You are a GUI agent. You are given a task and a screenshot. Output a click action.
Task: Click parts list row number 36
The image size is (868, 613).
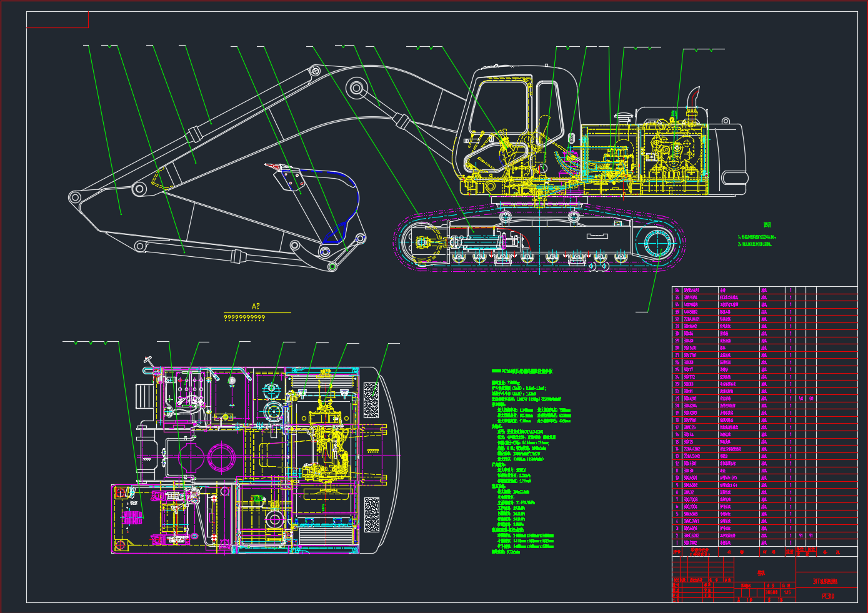(676, 291)
